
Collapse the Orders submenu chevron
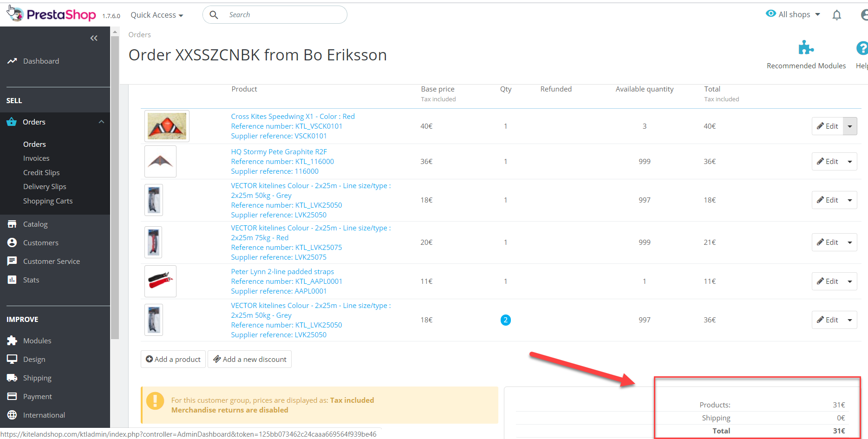point(101,122)
